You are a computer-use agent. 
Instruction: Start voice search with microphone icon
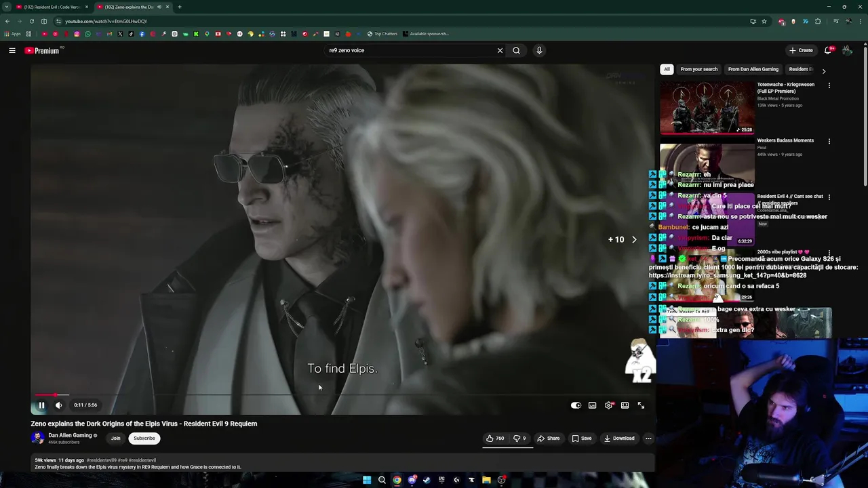[539, 50]
